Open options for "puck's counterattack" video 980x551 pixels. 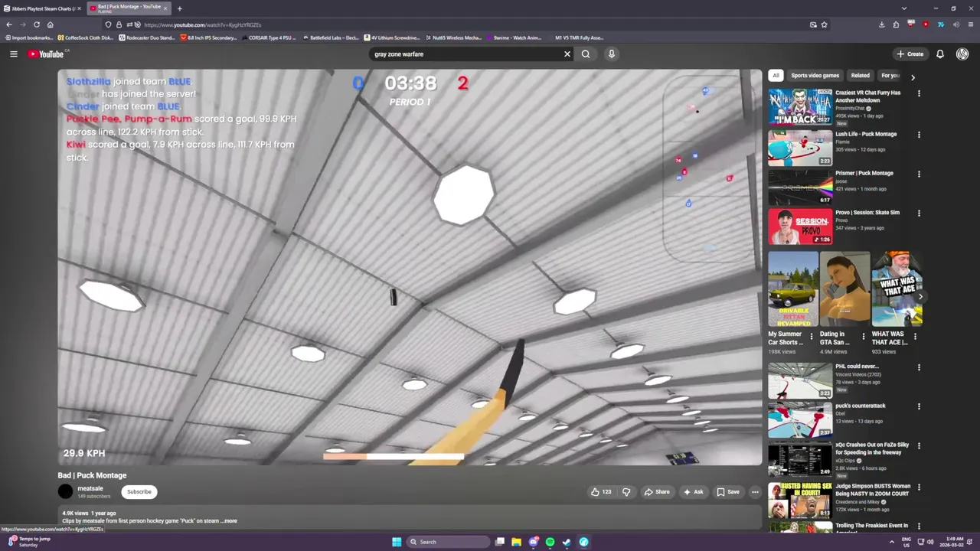pos(919,406)
